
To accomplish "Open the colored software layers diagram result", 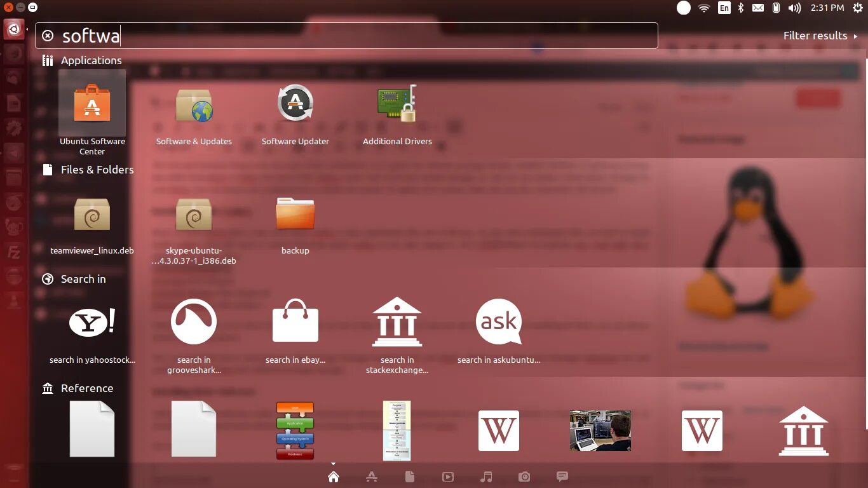I will 295,430.
